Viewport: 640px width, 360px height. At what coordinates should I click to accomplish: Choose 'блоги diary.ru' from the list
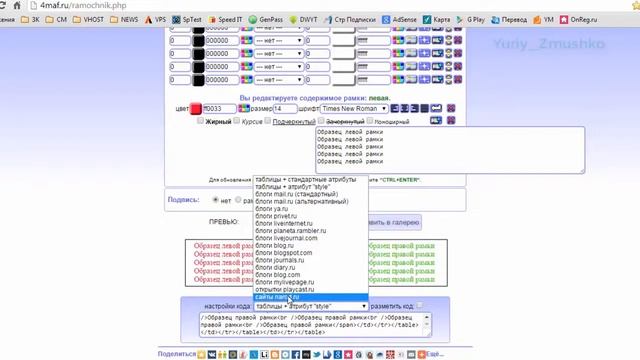point(311,268)
